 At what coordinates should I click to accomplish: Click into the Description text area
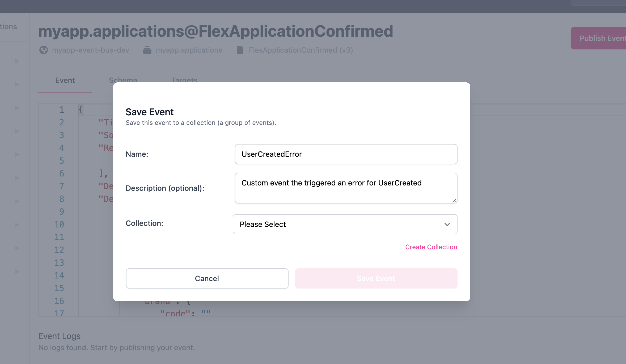(346, 188)
